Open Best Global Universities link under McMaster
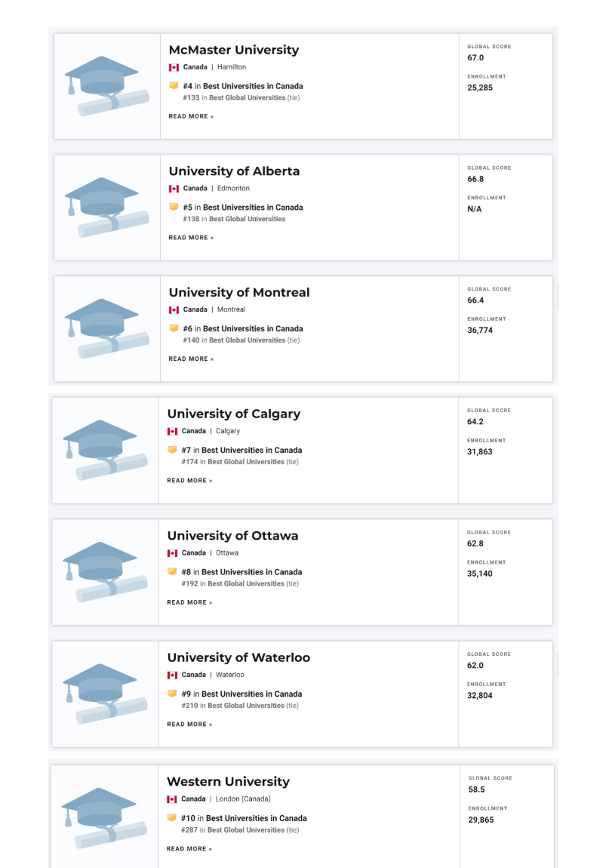The height and width of the screenshot is (868, 612). [x=247, y=98]
